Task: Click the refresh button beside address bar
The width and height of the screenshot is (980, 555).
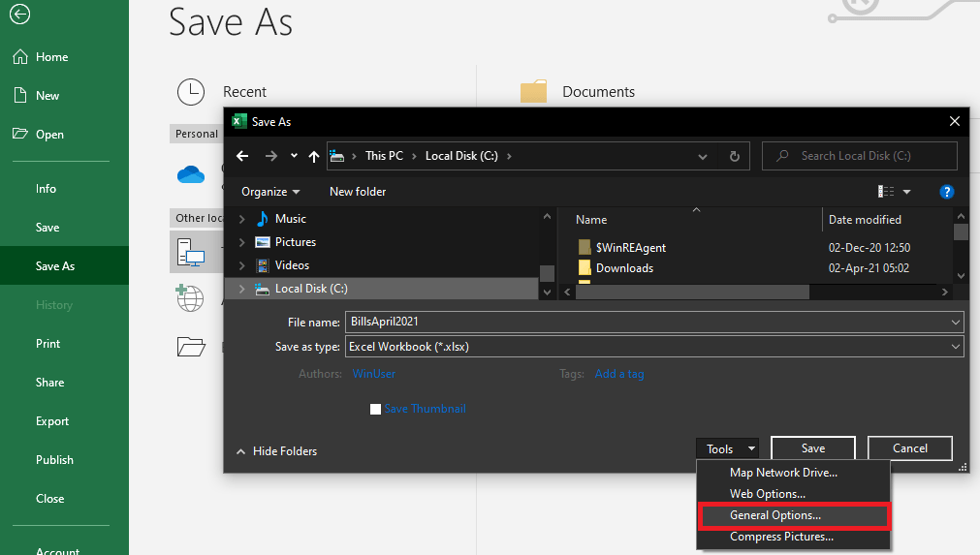Action: coord(734,156)
